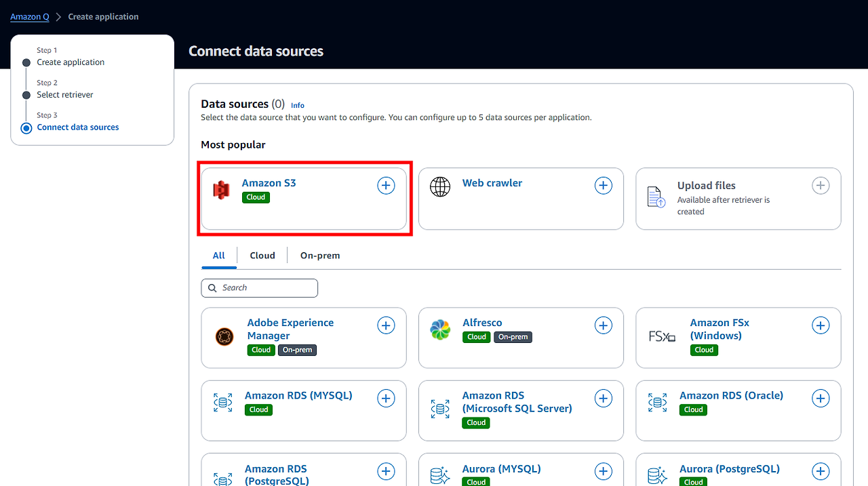Click the Cloud badge under Amazon S3
868x486 pixels.
(256, 197)
